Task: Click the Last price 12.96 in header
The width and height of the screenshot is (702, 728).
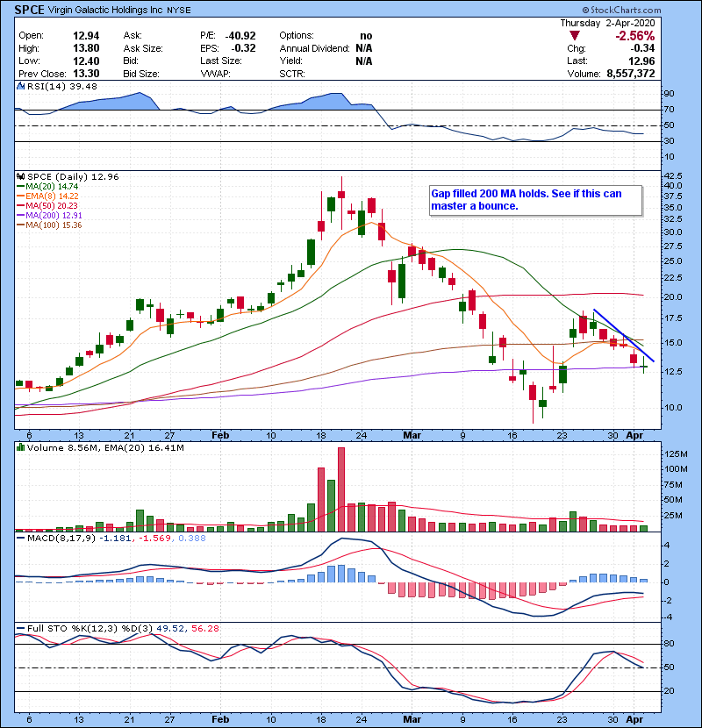Action: click(641, 61)
